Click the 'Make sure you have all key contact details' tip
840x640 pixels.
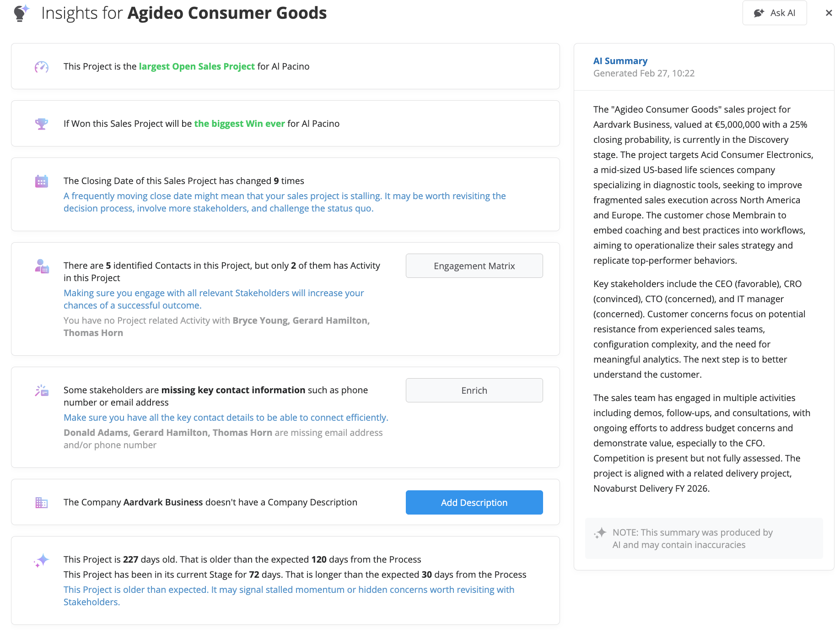[x=226, y=418]
